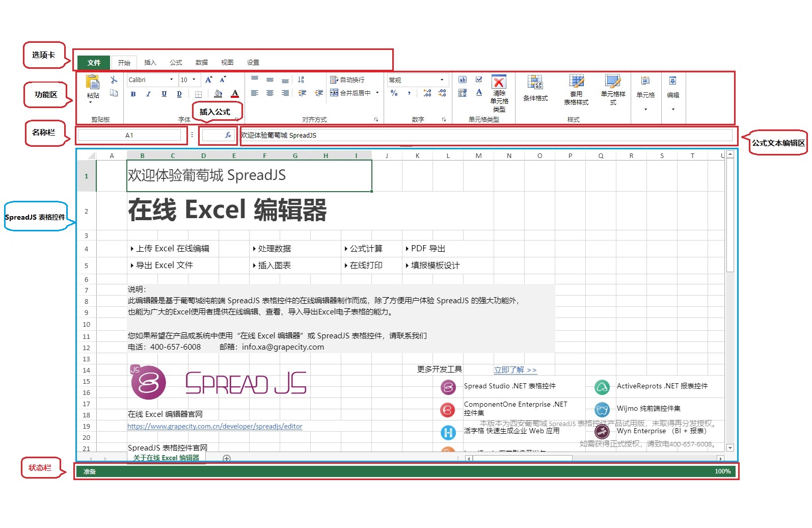
Task: Open 单元格样式 cell styles
Action: (613, 90)
